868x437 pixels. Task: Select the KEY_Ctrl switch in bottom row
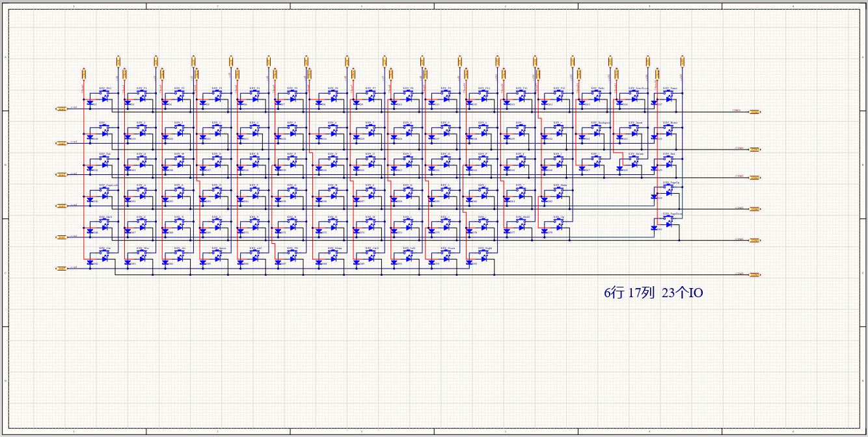[105, 253]
